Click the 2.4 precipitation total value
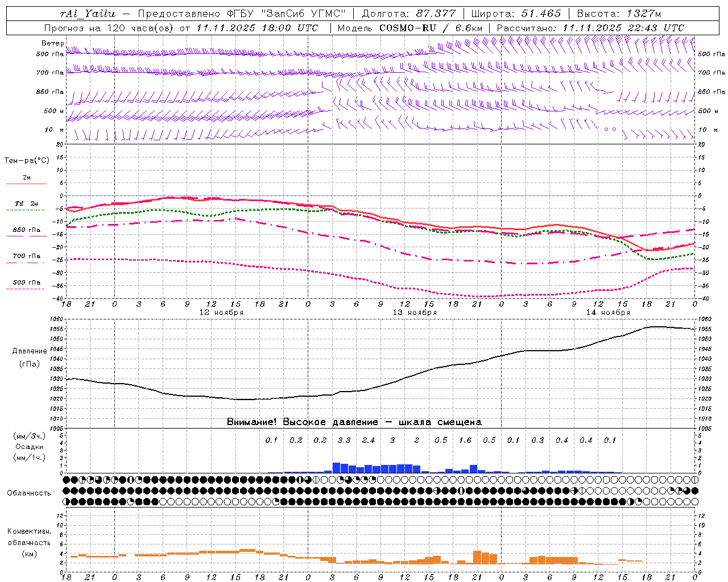This screenshot has height=582, width=728. [x=369, y=440]
